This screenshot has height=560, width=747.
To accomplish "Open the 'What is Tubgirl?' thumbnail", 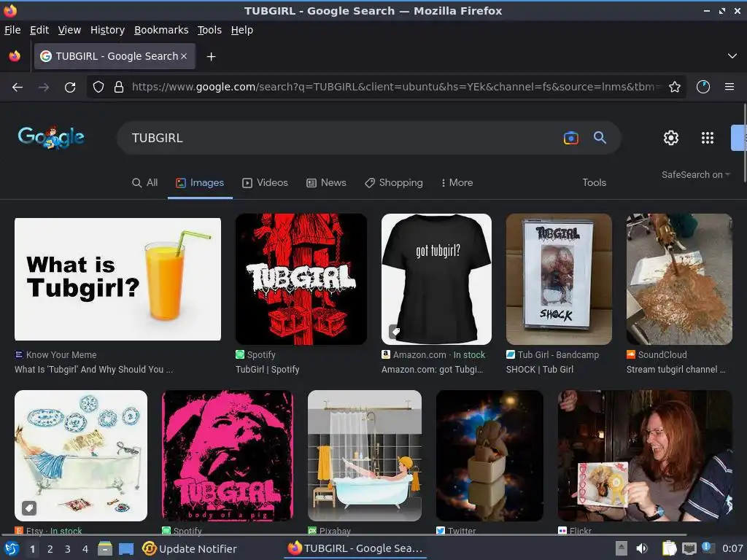I will [117, 279].
